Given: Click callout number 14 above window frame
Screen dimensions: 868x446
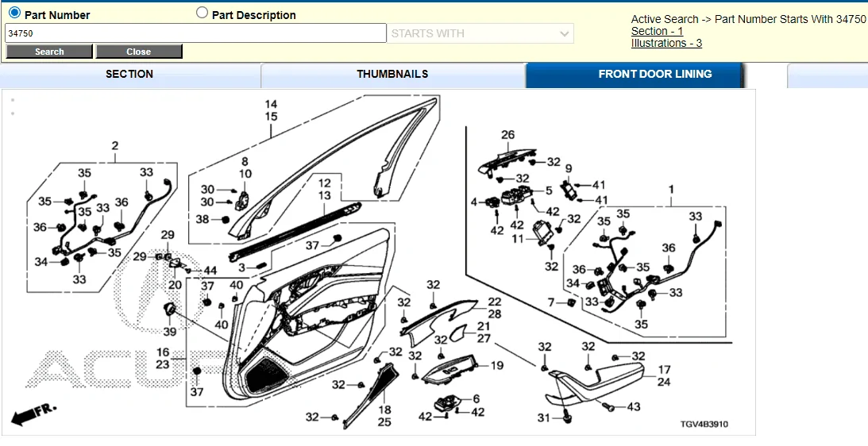Looking at the screenshot, I should coord(271,105).
